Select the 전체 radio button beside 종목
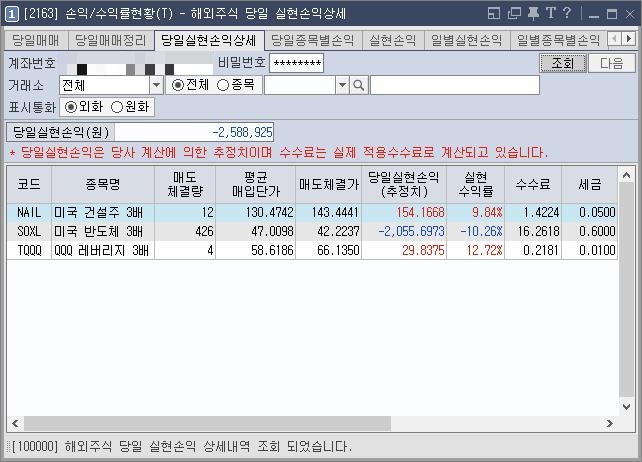 tap(178, 85)
